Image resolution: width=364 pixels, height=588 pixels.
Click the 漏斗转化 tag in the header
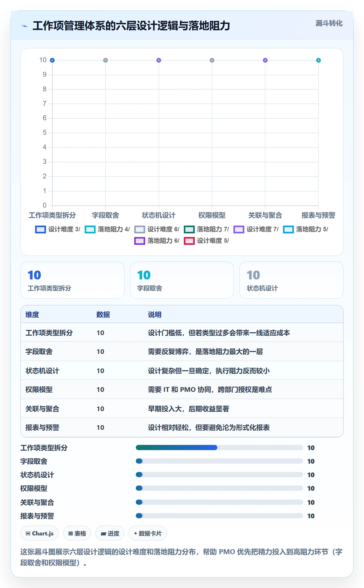point(329,23)
